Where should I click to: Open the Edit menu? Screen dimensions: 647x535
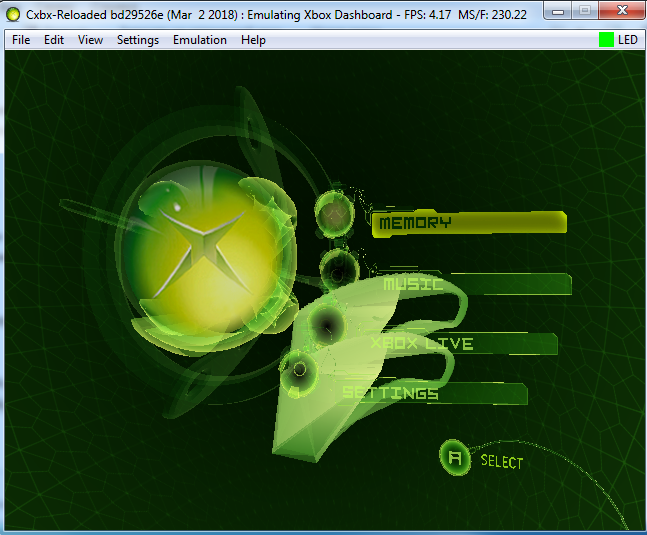(54, 40)
